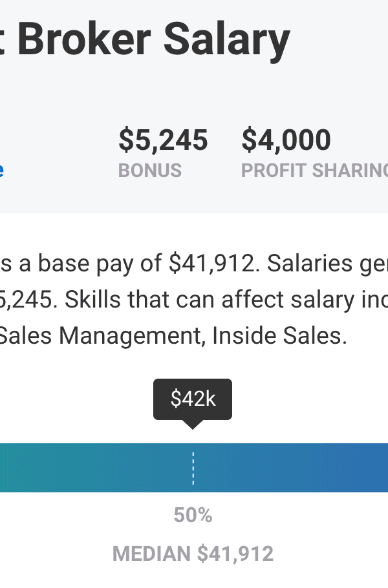Click the word MEDIAN below the bar
The image size is (388, 588).
click(x=151, y=554)
